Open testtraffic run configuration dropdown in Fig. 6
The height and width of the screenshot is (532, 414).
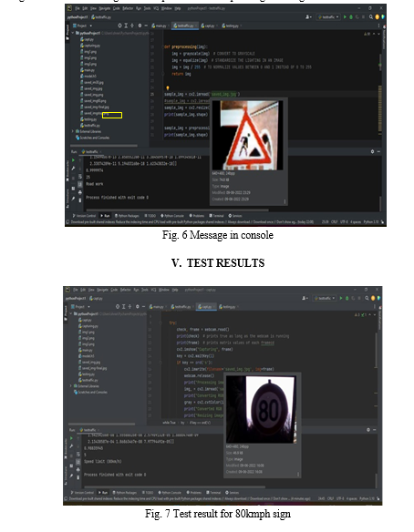328,16
